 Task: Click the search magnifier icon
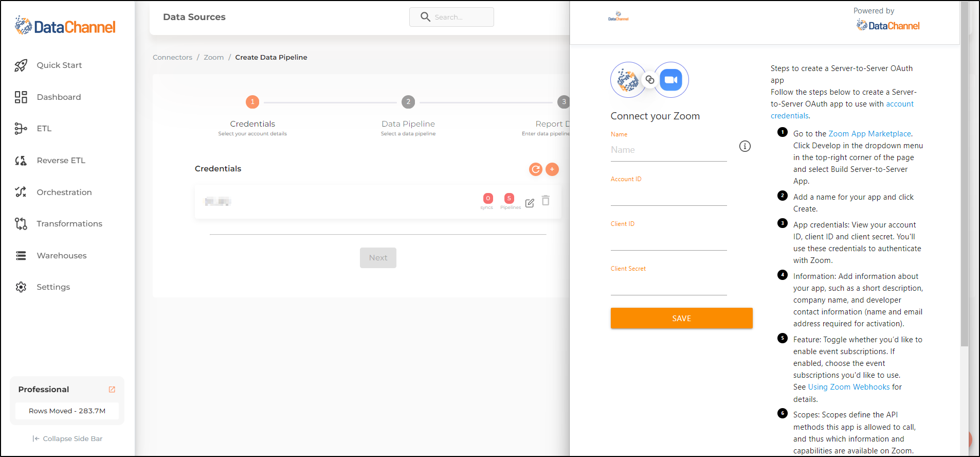click(x=425, y=17)
